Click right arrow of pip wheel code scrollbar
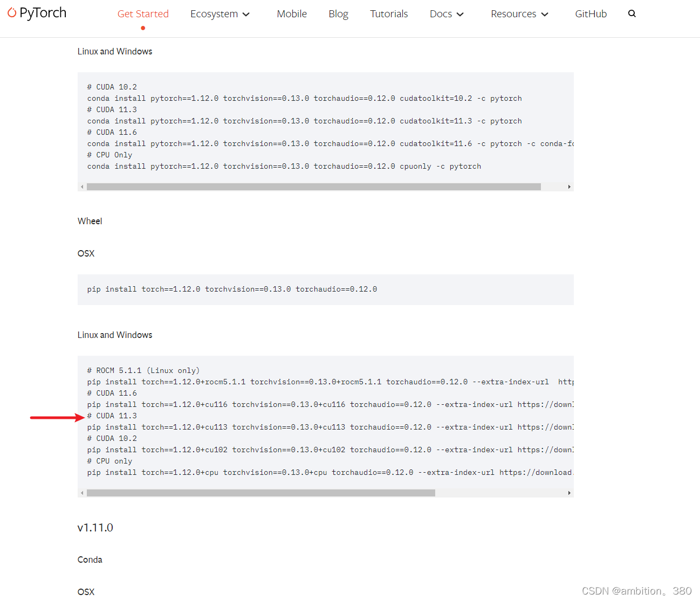The image size is (700, 601). coord(569,493)
